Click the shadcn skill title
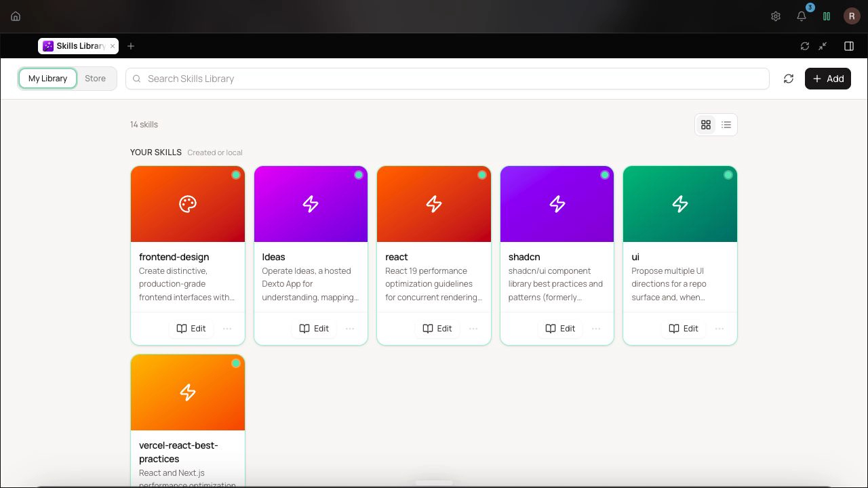Image resolution: width=868 pixels, height=488 pixels. [524, 257]
